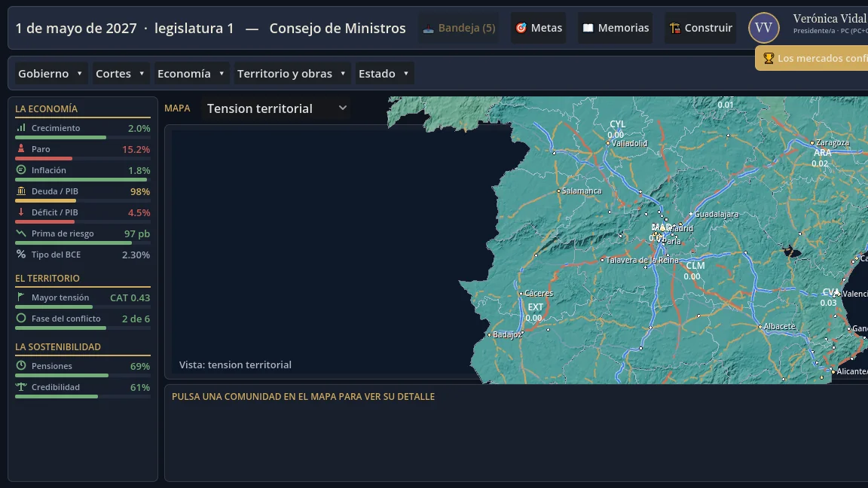Select the ARA region on the map
The height and width of the screenshot is (488, 868).
click(823, 153)
